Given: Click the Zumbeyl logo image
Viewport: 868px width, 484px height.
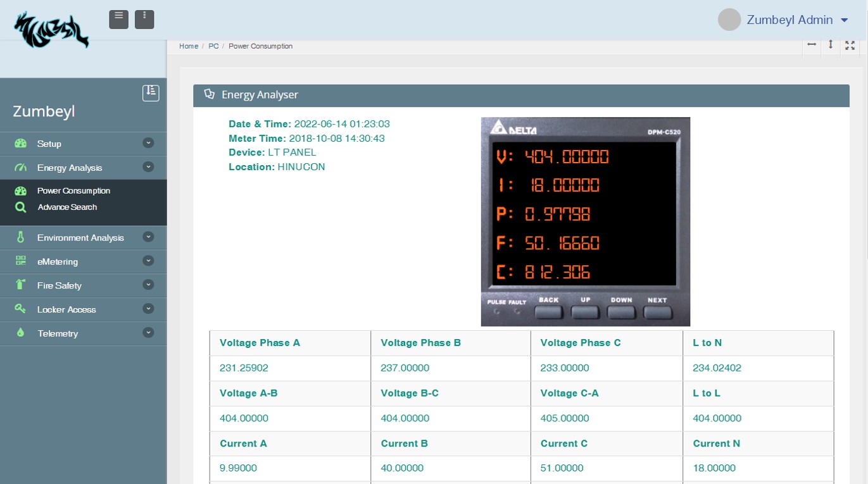Looking at the screenshot, I should 51,30.
